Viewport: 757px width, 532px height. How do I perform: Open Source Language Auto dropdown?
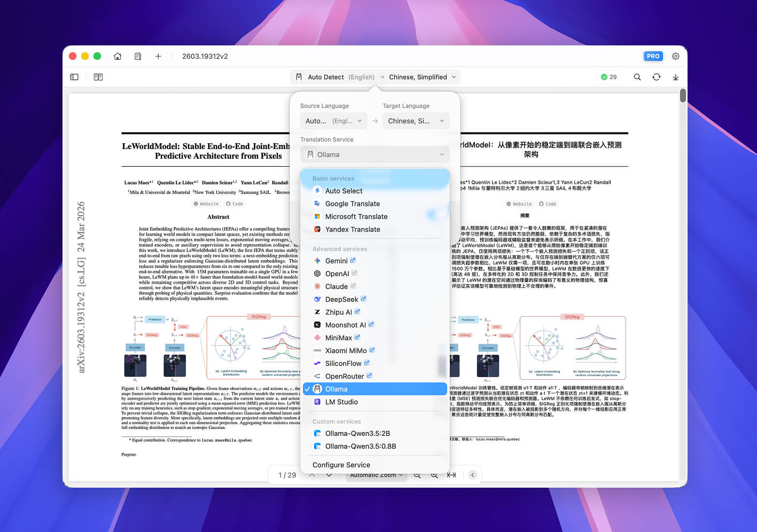pos(333,121)
